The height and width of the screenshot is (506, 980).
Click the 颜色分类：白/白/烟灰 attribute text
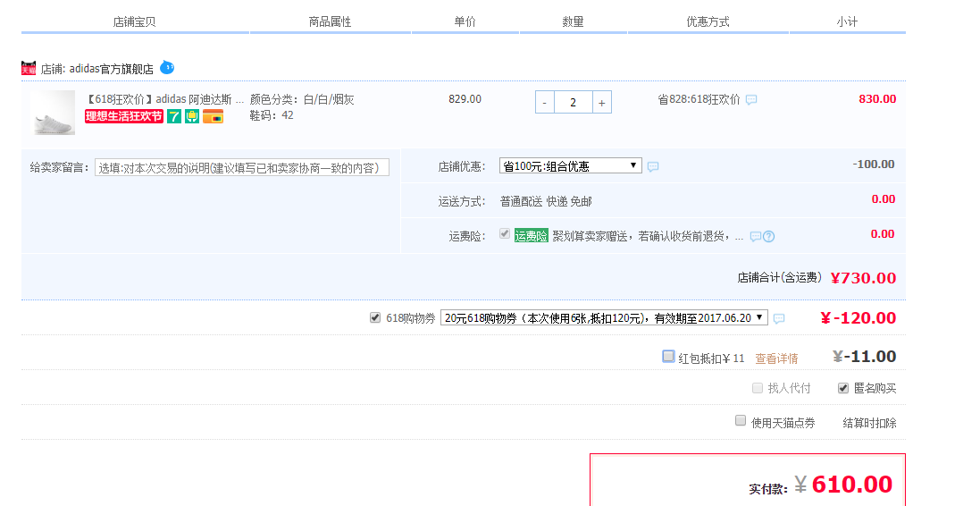click(x=302, y=99)
